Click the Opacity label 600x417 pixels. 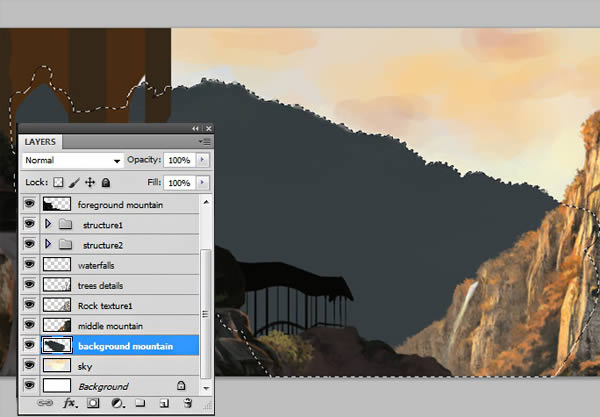pos(144,160)
